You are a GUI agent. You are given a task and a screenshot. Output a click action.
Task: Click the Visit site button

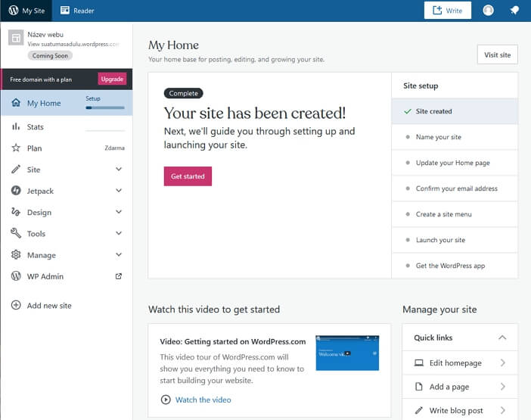point(498,54)
